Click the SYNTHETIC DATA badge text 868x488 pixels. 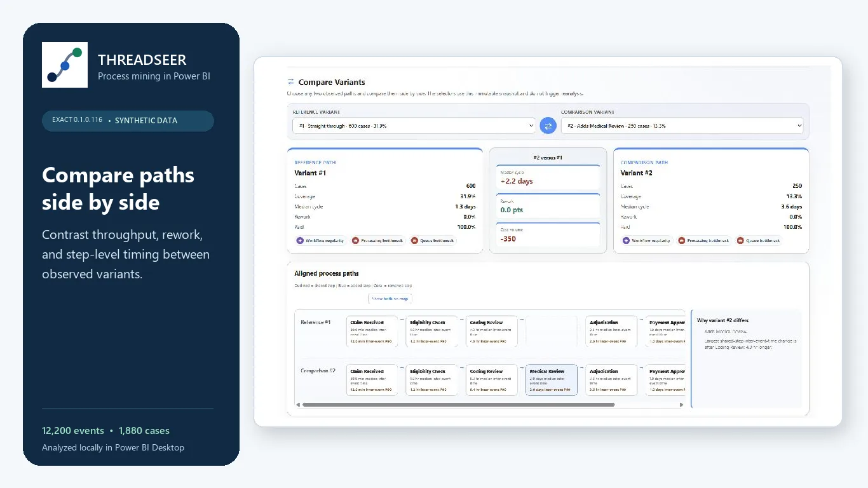pyautogui.click(x=146, y=121)
